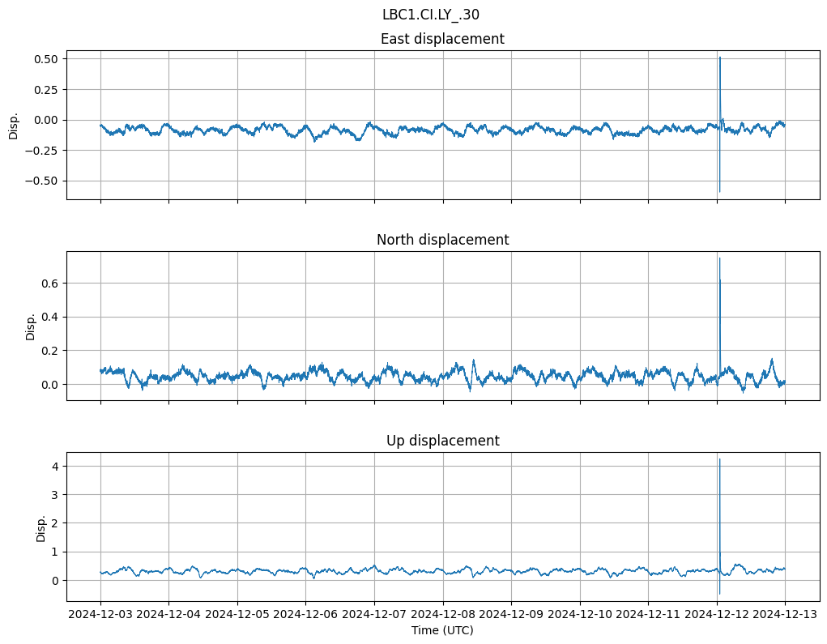Click the Up displacement subplot title

(442, 441)
